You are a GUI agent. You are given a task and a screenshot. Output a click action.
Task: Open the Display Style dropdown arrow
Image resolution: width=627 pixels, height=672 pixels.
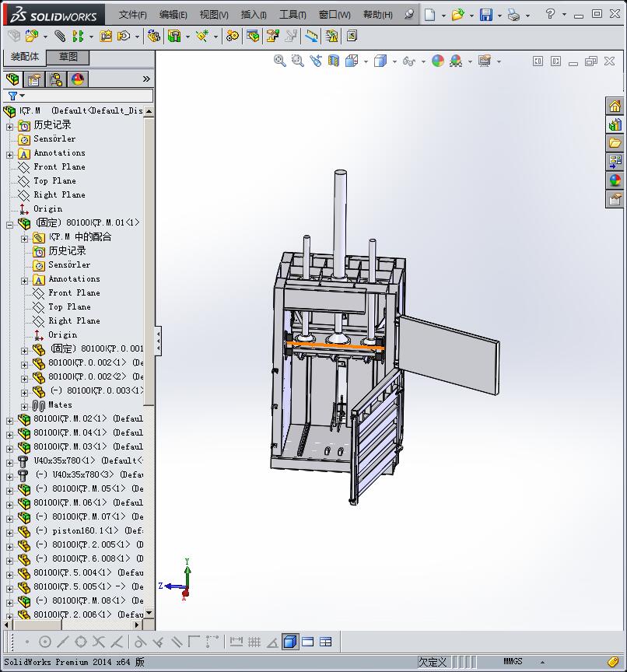point(394,61)
